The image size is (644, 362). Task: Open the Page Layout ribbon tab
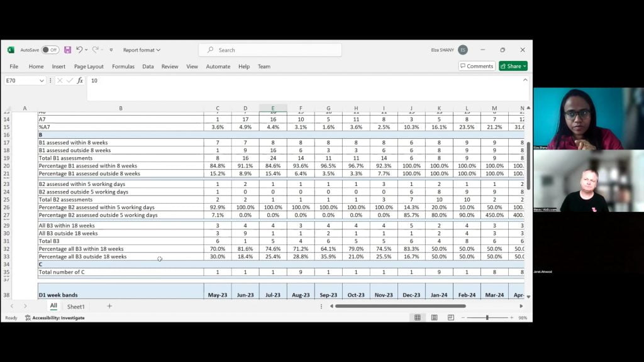click(x=89, y=66)
